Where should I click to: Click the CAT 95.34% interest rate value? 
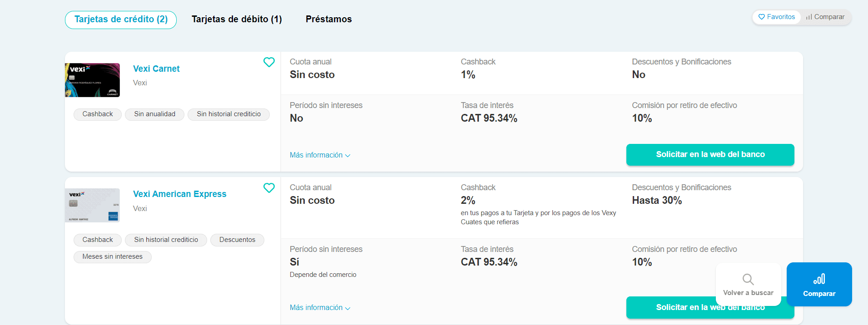pyautogui.click(x=489, y=118)
